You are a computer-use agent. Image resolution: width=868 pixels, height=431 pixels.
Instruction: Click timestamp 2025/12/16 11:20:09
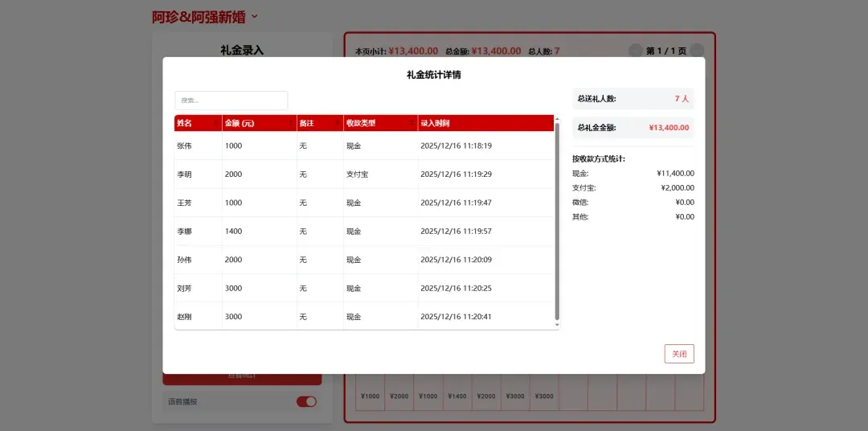(457, 260)
